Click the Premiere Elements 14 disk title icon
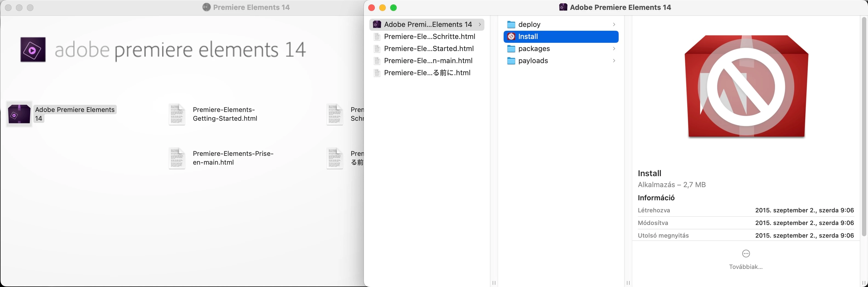Screen dimensions: 868x287 click(x=206, y=7)
